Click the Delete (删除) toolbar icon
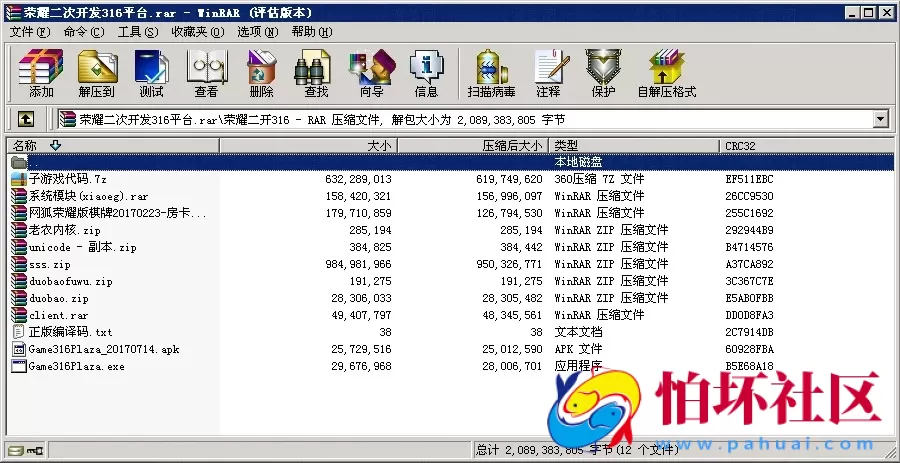This screenshot has width=900, height=463. tap(262, 73)
